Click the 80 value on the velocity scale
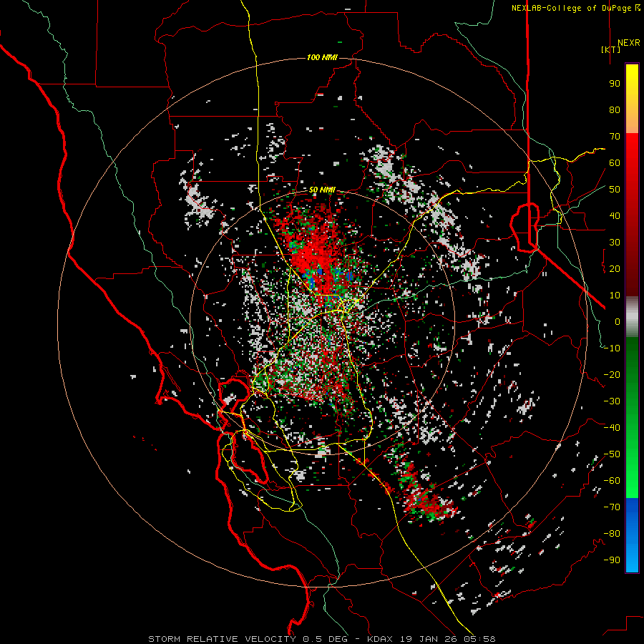 (x=615, y=110)
